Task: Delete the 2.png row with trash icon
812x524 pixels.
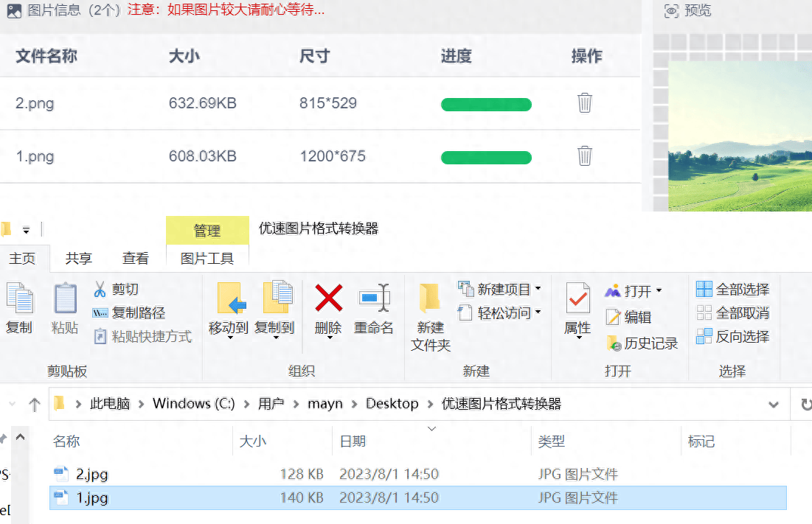Action: point(584,103)
